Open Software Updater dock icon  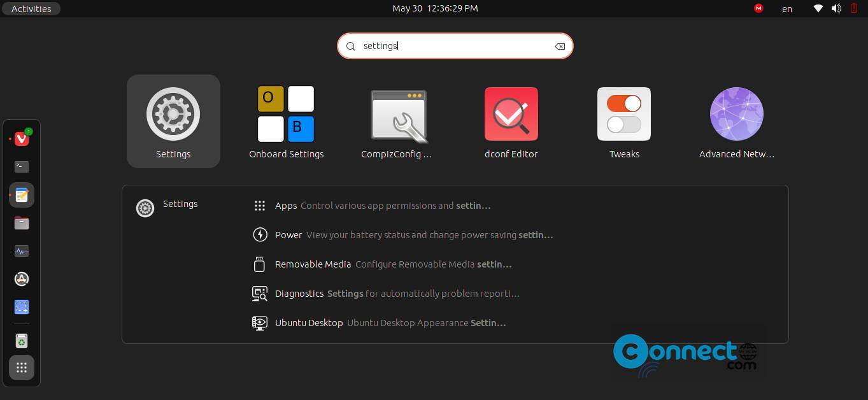[x=22, y=279]
